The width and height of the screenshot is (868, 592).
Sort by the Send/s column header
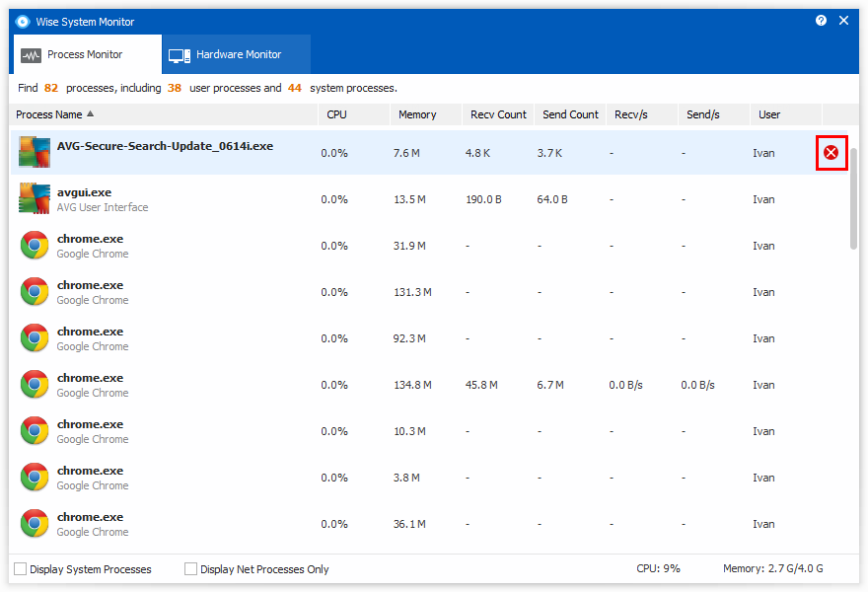click(x=714, y=114)
